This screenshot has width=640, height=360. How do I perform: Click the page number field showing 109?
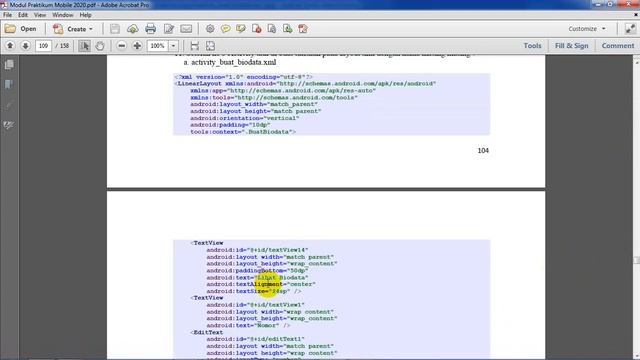pos(43,46)
